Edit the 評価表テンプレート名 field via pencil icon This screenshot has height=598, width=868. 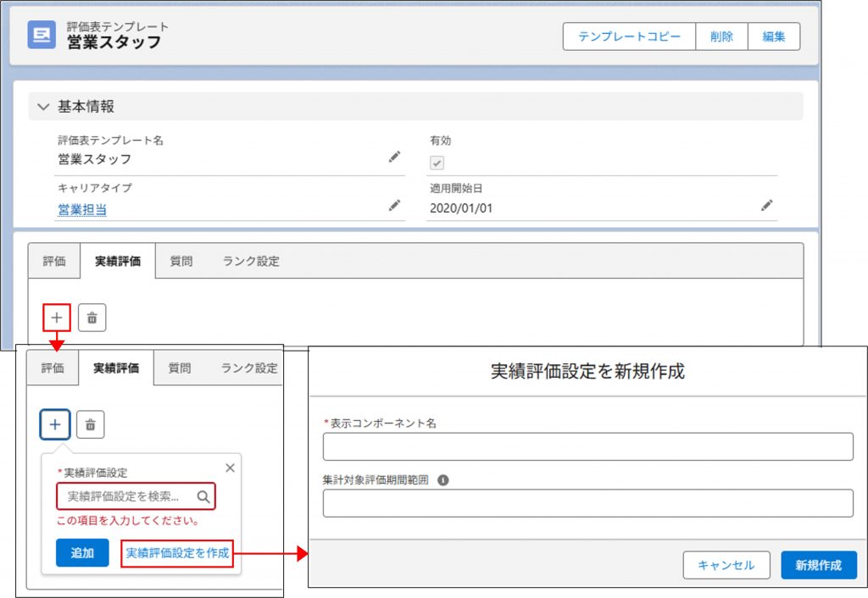coord(394,157)
